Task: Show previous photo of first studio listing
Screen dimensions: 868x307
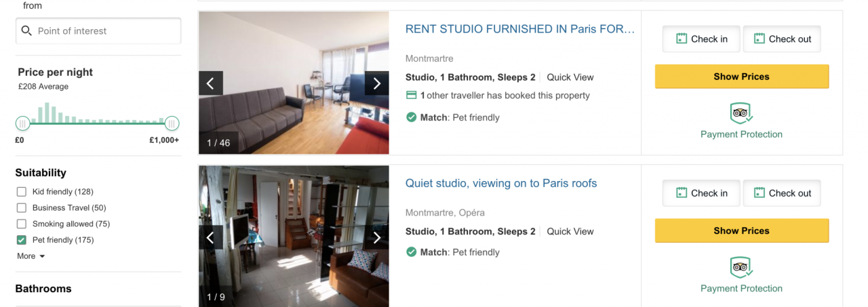Action: (211, 83)
